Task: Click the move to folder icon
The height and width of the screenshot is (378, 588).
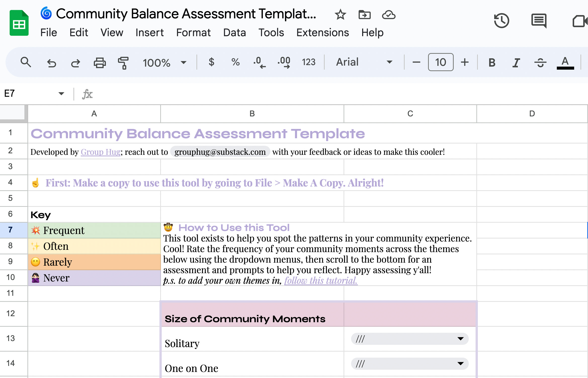Action: [x=364, y=15]
